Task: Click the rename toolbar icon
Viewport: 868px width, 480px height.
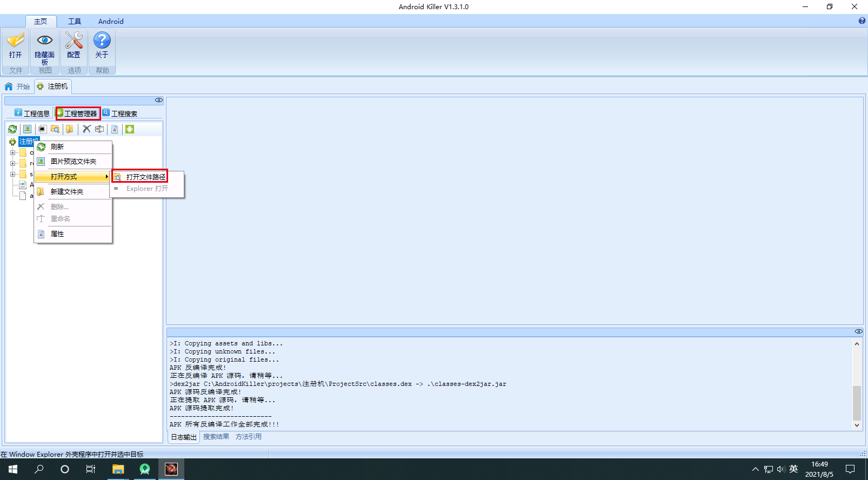Action: [x=99, y=129]
